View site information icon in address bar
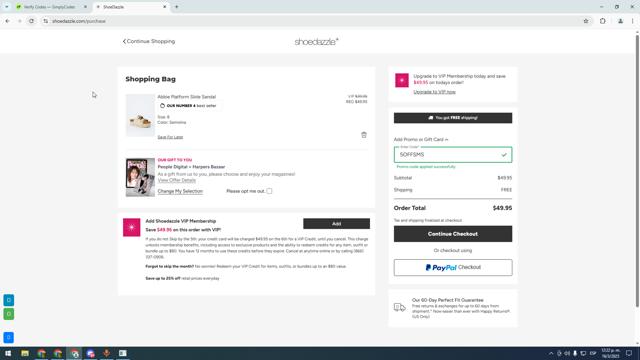The image size is (640, 360). click(x=46, y=21)
